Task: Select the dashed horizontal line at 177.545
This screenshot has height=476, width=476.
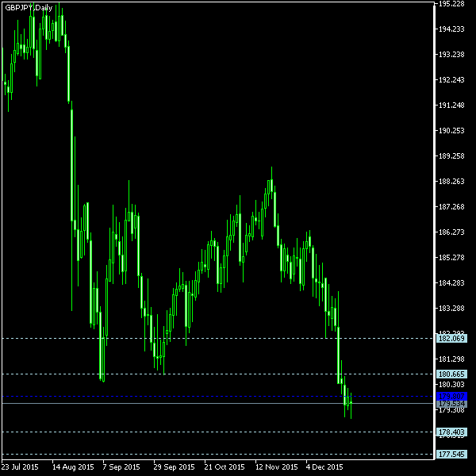Action: (217, 455)
